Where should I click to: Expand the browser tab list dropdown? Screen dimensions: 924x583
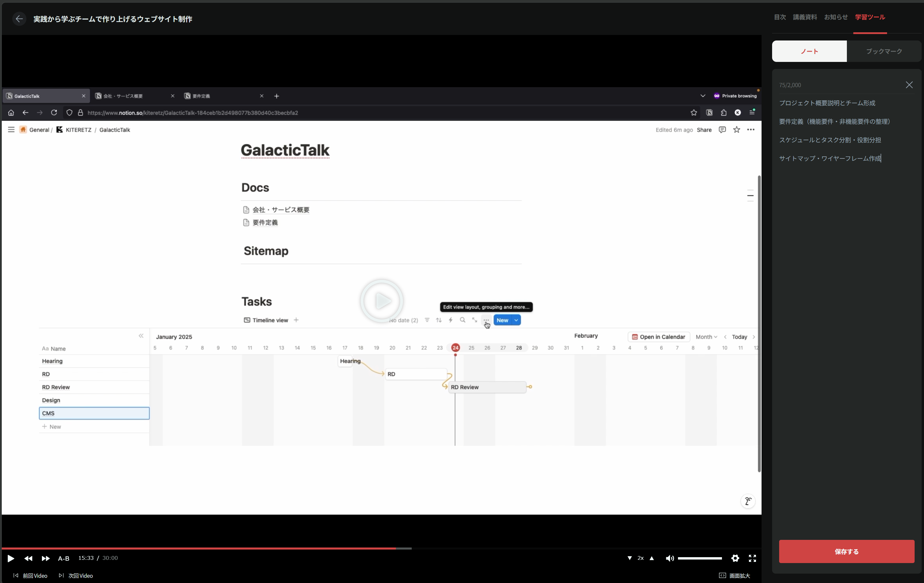[x=703, y=96]
